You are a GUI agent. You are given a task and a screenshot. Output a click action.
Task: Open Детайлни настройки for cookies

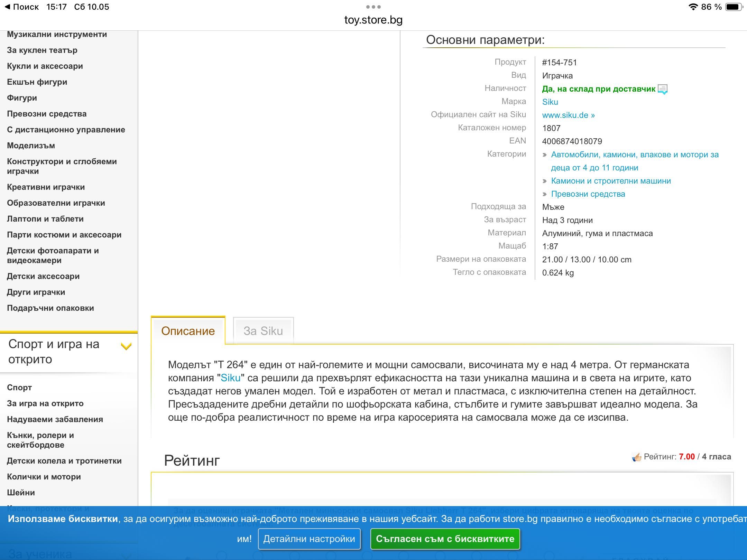[309, 539]
